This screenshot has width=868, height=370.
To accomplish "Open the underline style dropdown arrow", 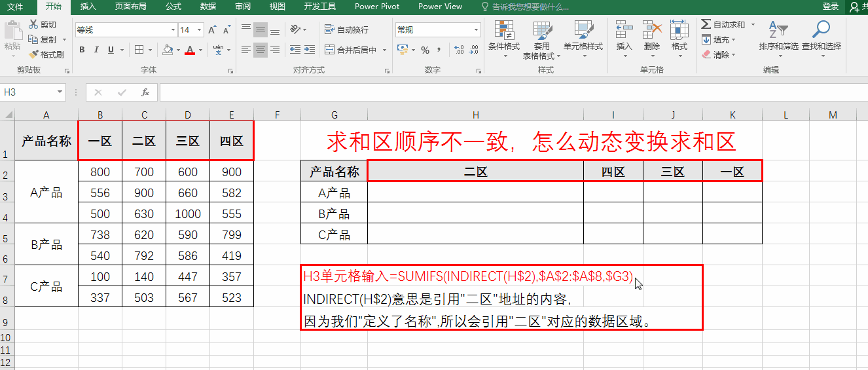I will [122, 50].
